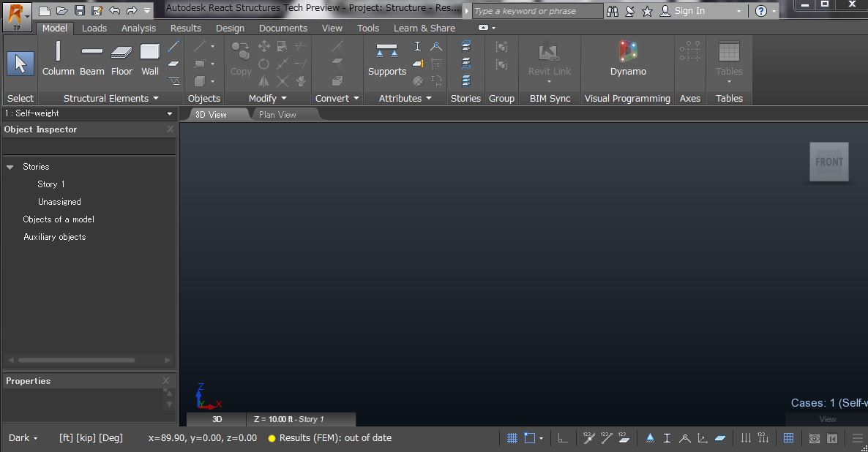Expand the Convert panel dropdown
This screenshot has width=868, height=452.
click(x=356, y=98)
